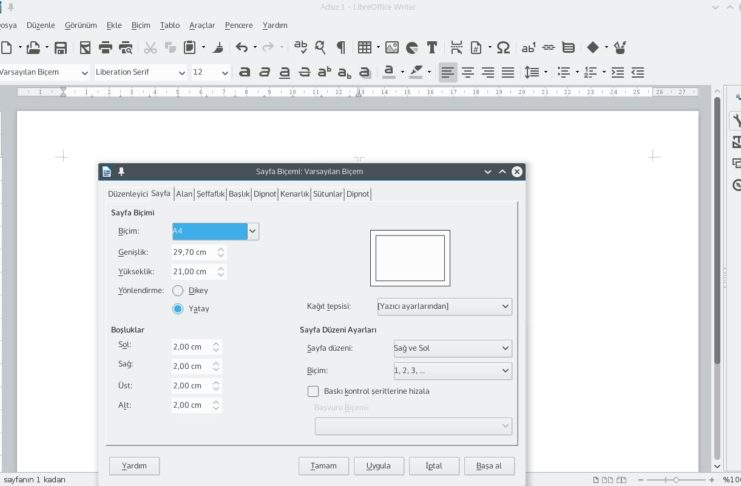Center-align text with the toolbar icon
741x486 pixels.
coord(468,72)
